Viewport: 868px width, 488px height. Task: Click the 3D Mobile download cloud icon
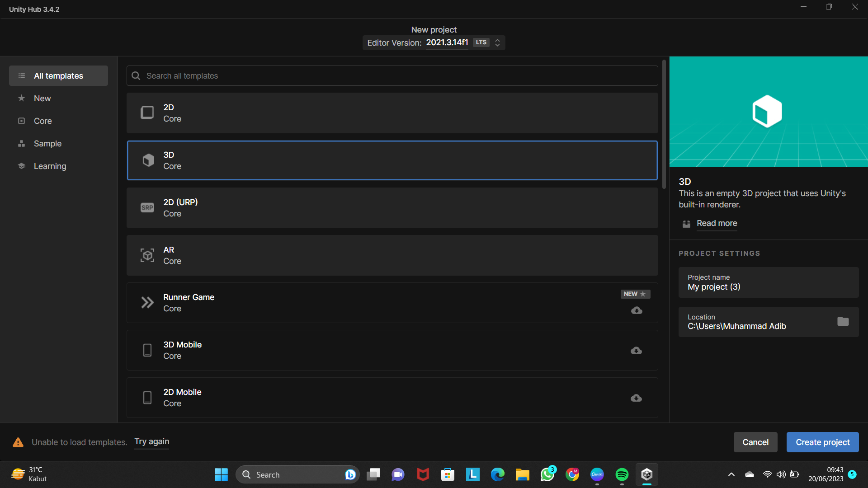coord(636,351)
